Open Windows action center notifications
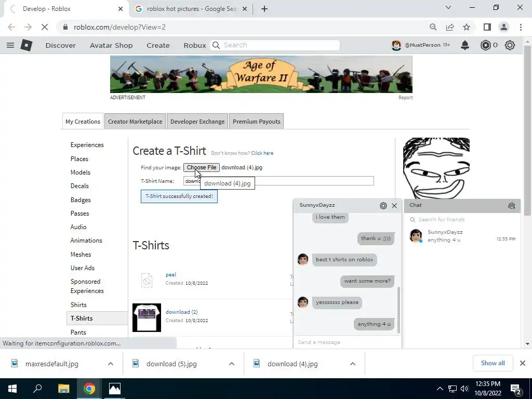The width and height of the screenshot is (532, 399). (x=516, y=389)
